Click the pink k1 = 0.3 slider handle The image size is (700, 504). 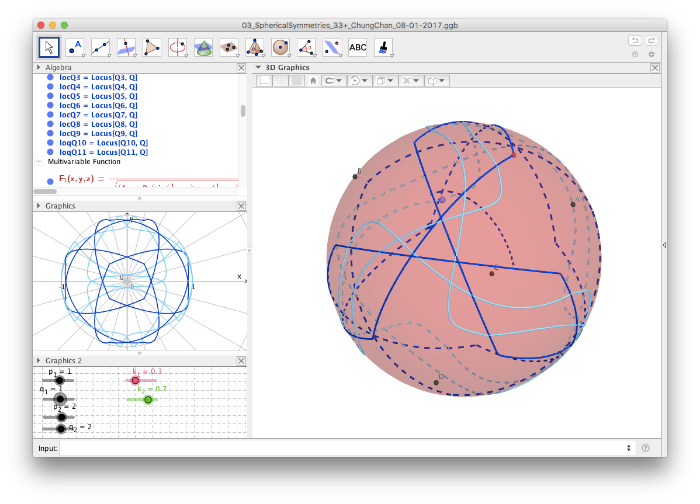click(x=135, y=380)
